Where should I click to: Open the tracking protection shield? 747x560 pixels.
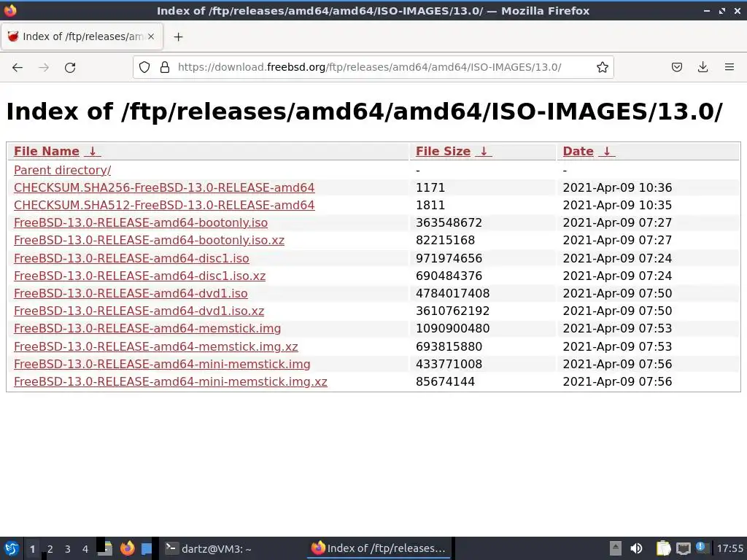[144, 67]
